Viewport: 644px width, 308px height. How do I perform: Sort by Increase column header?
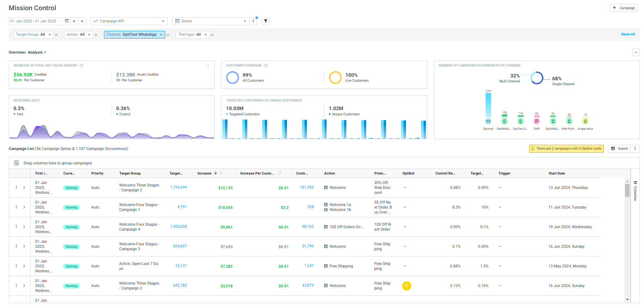click(204, 173)
